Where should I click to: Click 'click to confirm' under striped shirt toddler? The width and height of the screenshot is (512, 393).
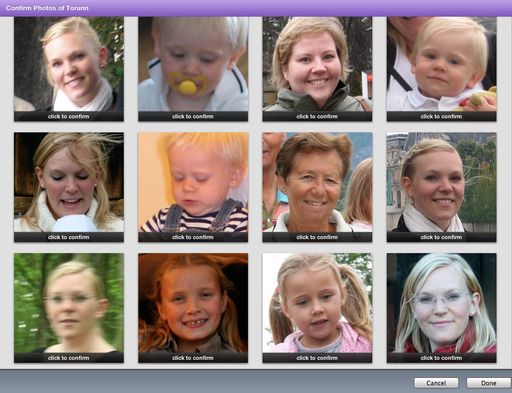(x=193, y=237)
